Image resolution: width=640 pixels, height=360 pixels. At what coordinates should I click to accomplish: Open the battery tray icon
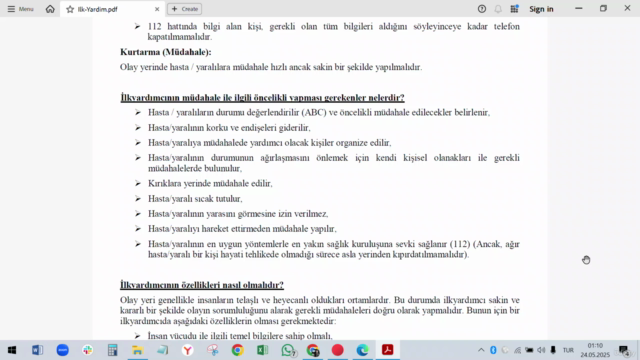pos(529,350)
